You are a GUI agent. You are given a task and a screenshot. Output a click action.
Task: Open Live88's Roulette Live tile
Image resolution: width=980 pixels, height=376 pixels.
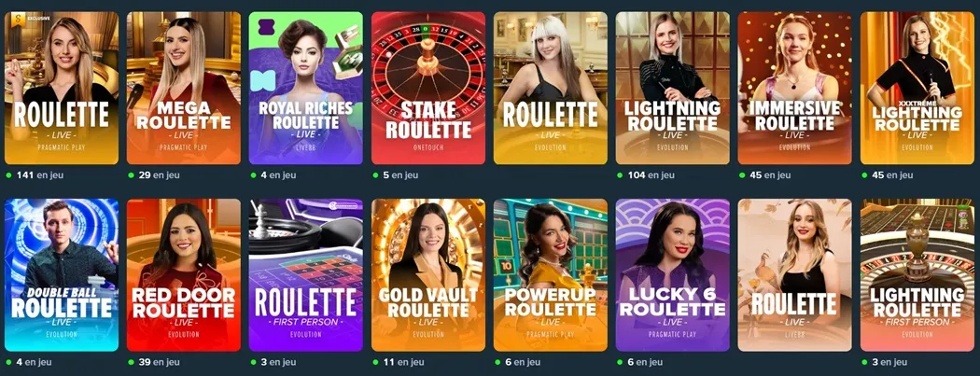(794, 275)
